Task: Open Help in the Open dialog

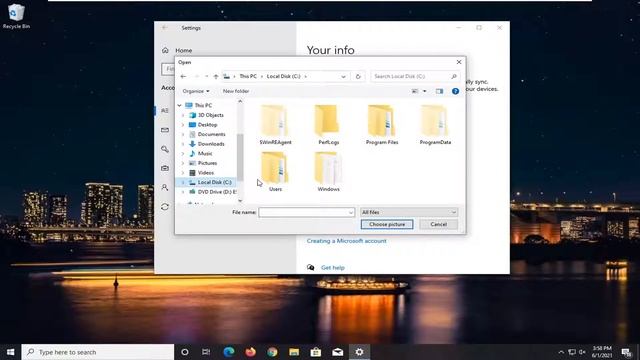Action: 456,91
